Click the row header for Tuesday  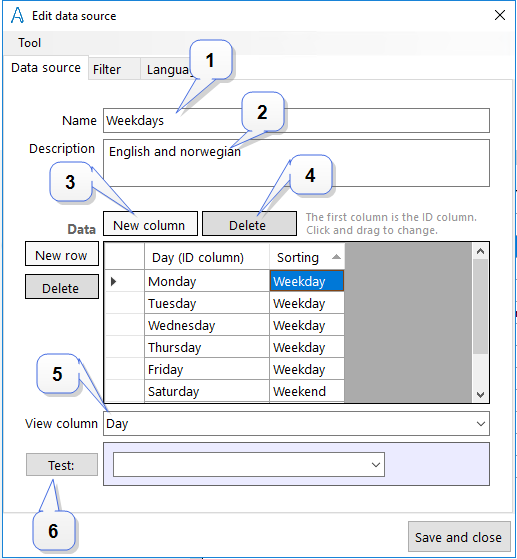click(124, 303)
